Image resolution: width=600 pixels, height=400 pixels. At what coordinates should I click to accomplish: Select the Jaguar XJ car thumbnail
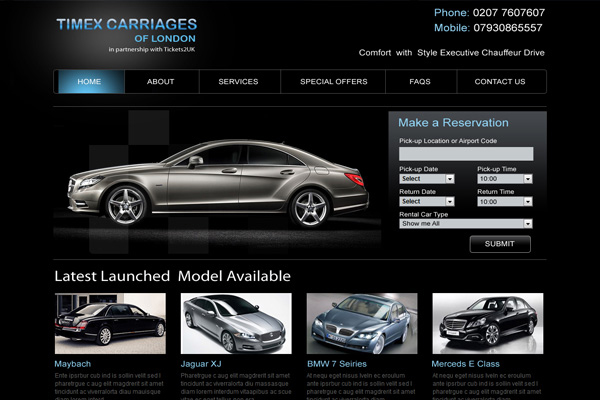point(236,323)
